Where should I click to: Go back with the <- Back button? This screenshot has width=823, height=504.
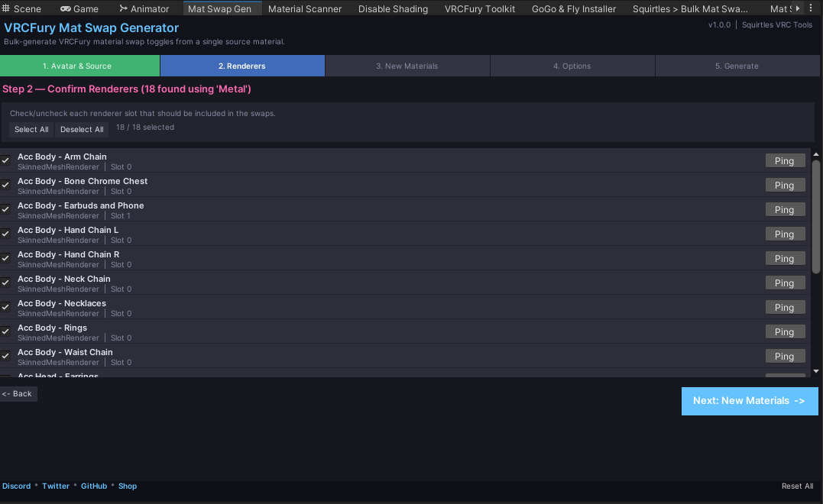(18, 393)
